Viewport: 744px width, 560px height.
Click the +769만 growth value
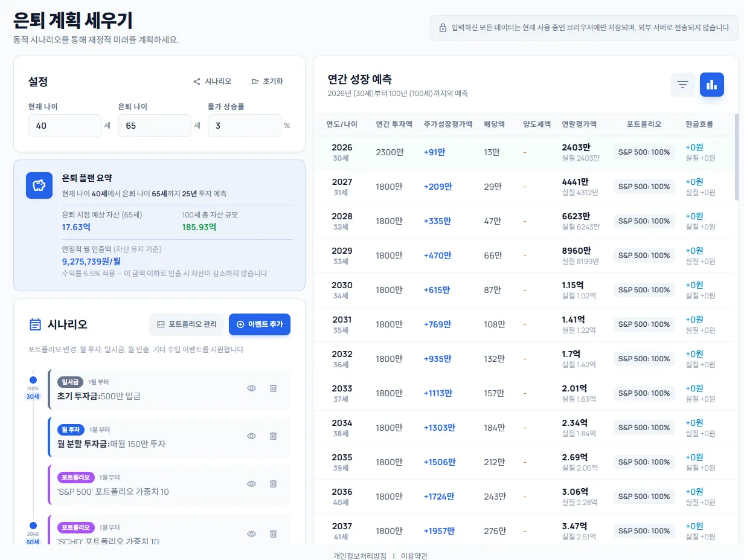click(437, 324)
